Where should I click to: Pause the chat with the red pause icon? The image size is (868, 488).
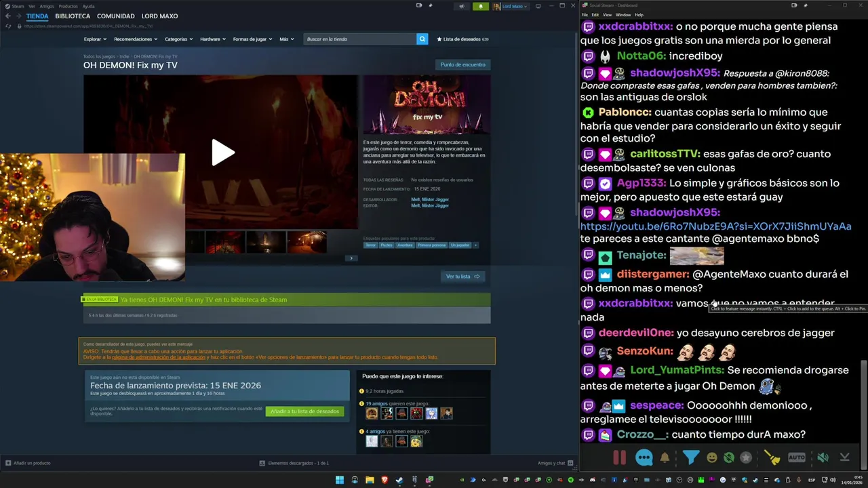619,457
